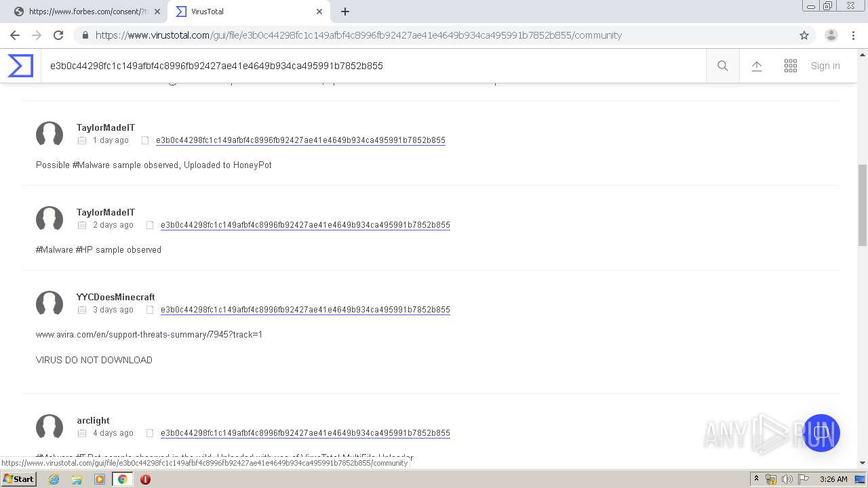This screenshot has width=868, height=488.
Task: Open media player taskbar icon
Action: (100, 479)
